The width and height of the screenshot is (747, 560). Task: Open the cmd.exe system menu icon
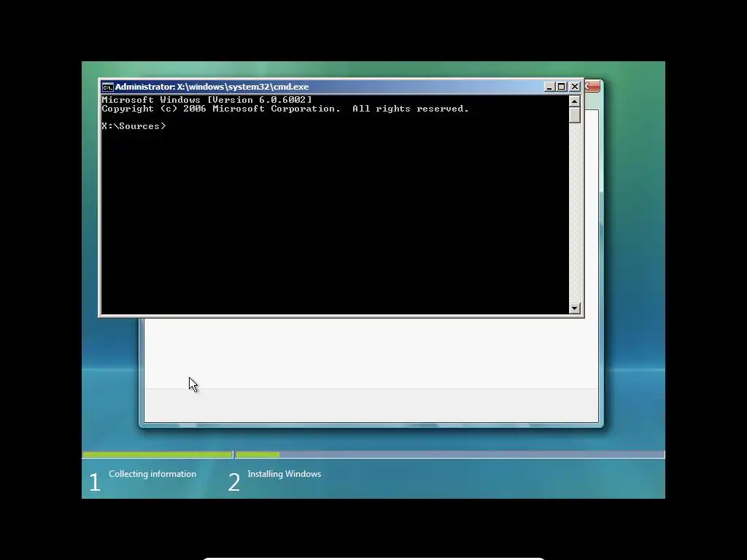tap(108, 87)
